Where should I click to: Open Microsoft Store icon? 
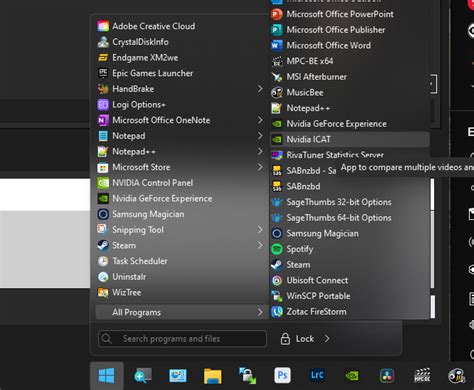tap(103, 167)
